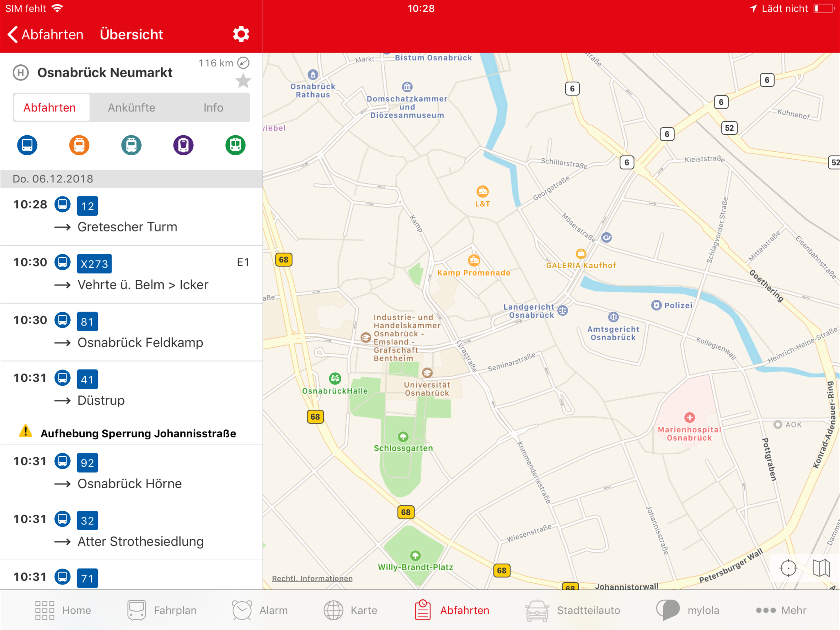Toggle the purple transport filter icon
Screen dimensions: 840x630
tap(184, 145)
